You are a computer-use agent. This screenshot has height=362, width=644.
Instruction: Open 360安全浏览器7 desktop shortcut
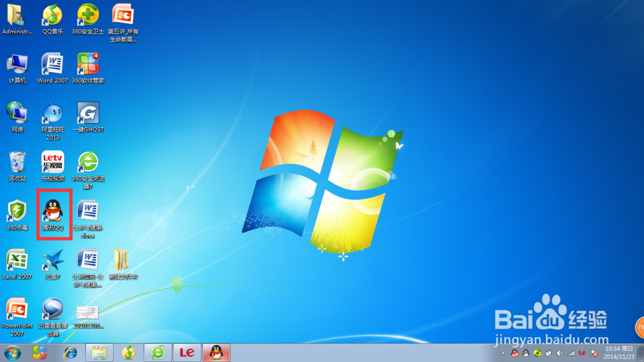(x=88, y=170)
